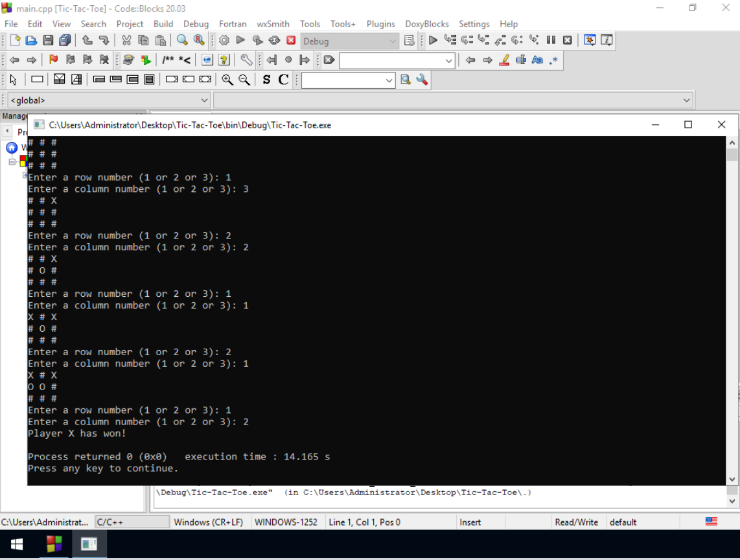Click the WINDOWS-1252 encoding status field
Viewport: 740px width, 560px height.
pos(286,522)
